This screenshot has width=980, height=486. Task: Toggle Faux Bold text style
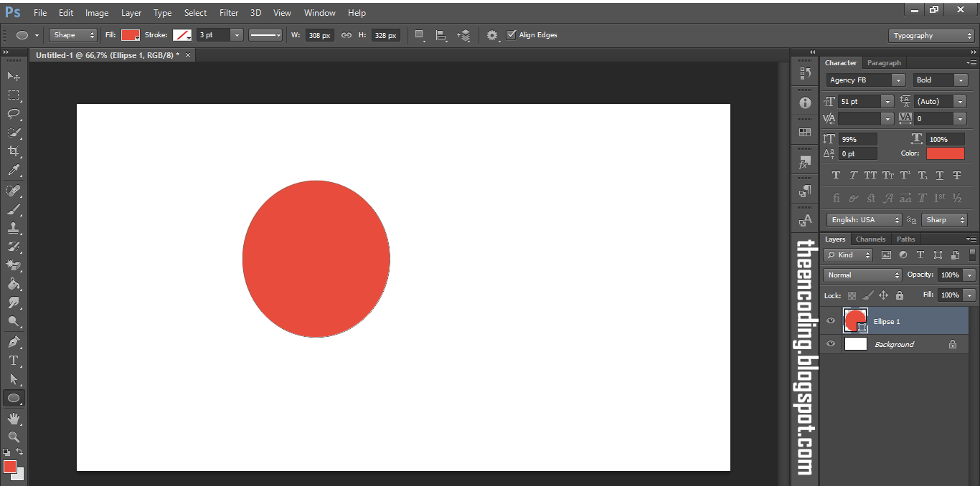click(x=836, y=175)
